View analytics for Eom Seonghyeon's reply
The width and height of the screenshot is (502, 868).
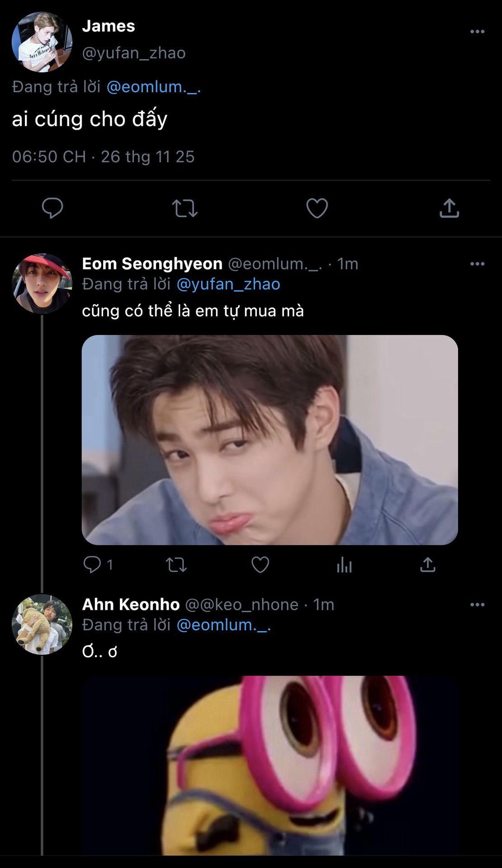[344, 565]
